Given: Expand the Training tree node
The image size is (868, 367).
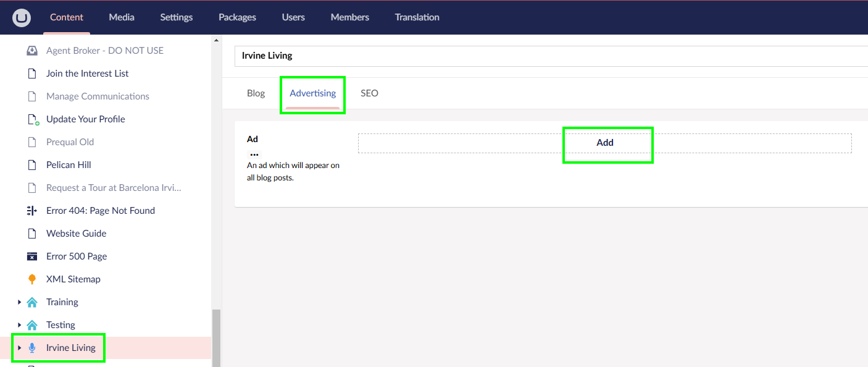Looking at the screenshot, I should click(19, 302).
